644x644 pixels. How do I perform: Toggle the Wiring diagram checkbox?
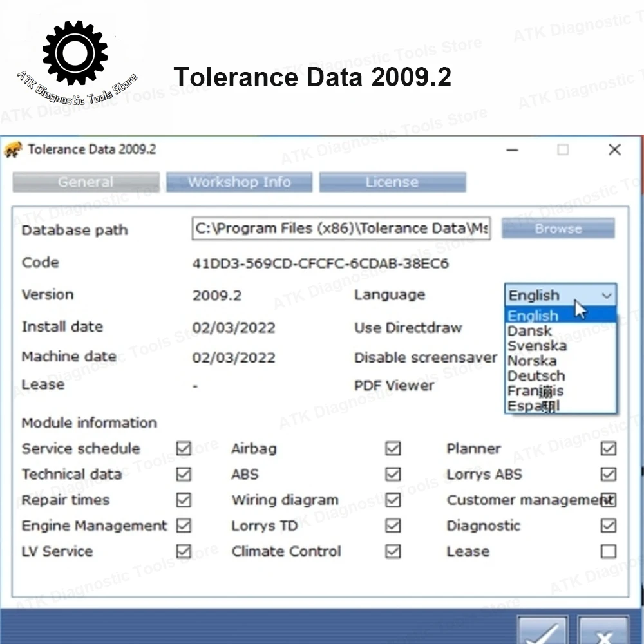coord(393,500)
